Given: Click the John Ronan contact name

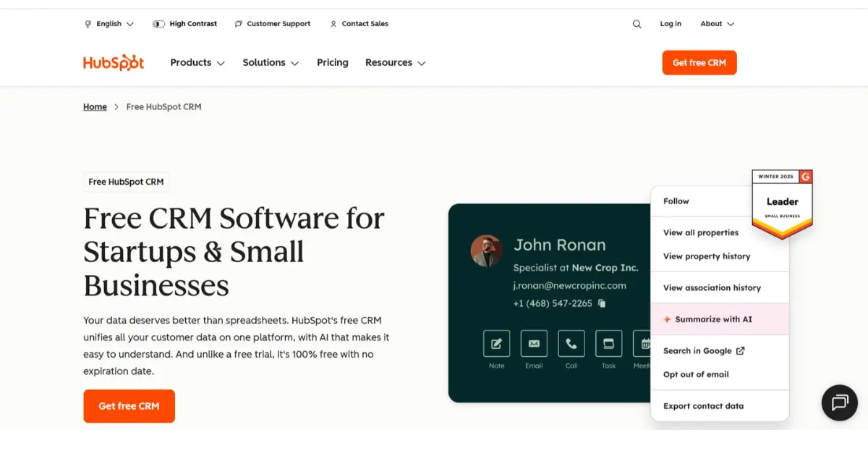Looking at the screenshot, I should [560, 245].
